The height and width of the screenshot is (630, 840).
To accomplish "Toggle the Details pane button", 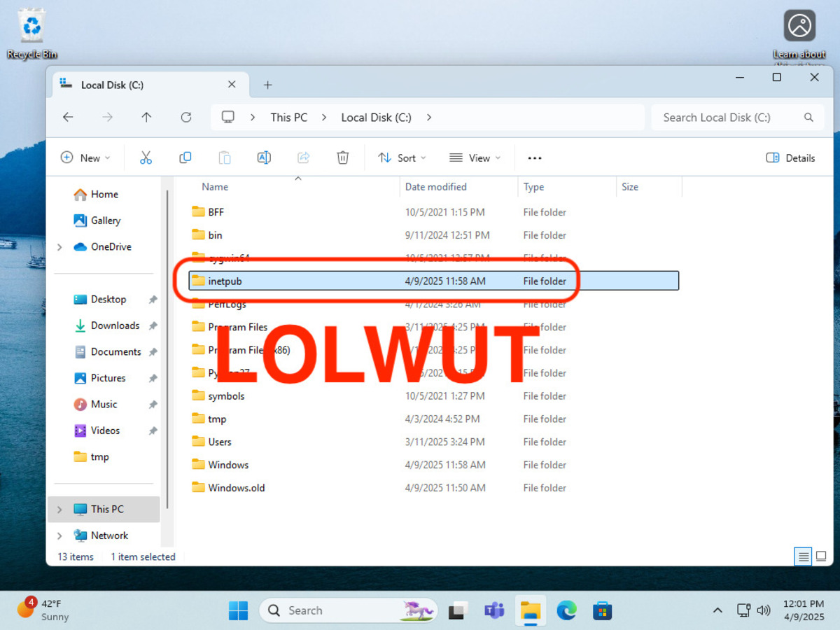I will 790,157.
